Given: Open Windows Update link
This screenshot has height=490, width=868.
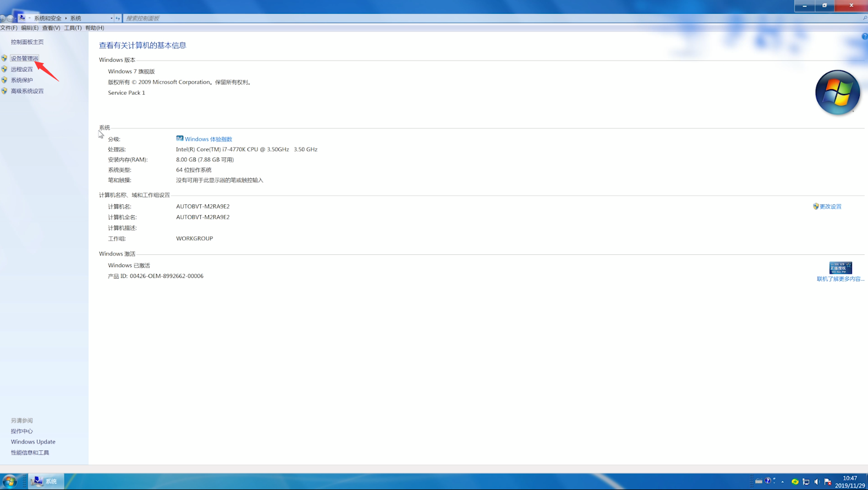Looking at the screenshot, I should tap(33, 442).
